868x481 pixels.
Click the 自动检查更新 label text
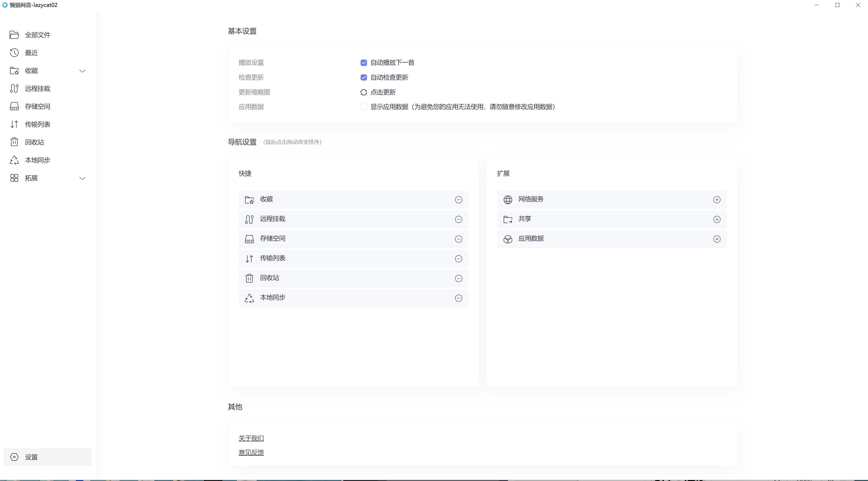tap(389, 77)
